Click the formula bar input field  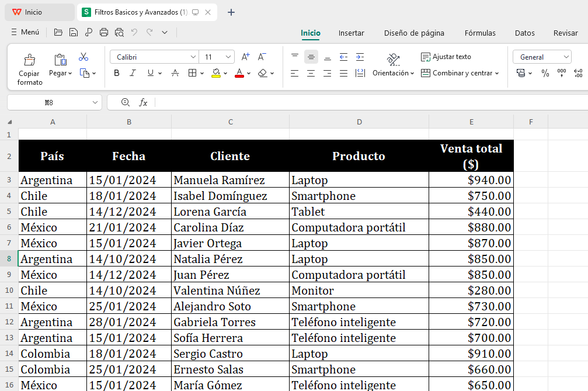371,102
